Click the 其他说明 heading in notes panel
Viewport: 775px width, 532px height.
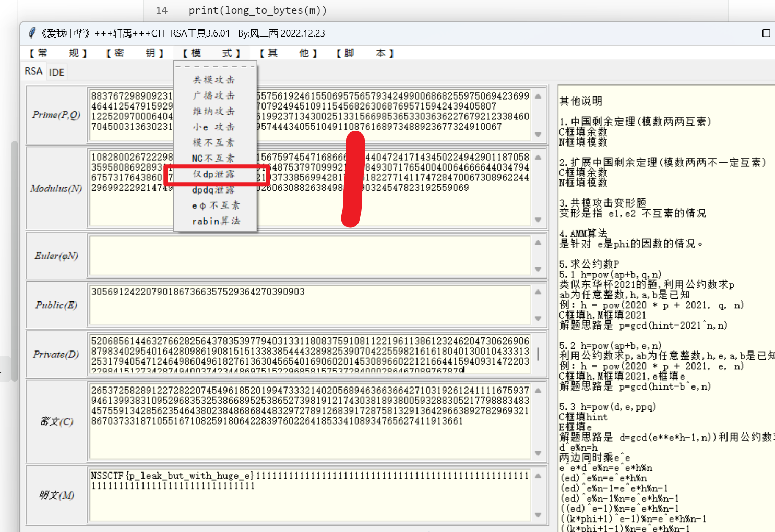tap(581, 101)
